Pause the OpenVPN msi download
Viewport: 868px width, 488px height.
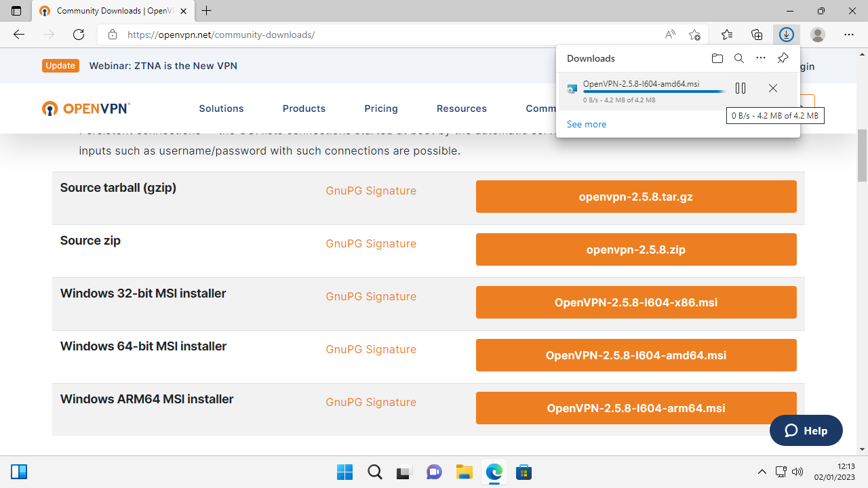click(x=741, y=88)
